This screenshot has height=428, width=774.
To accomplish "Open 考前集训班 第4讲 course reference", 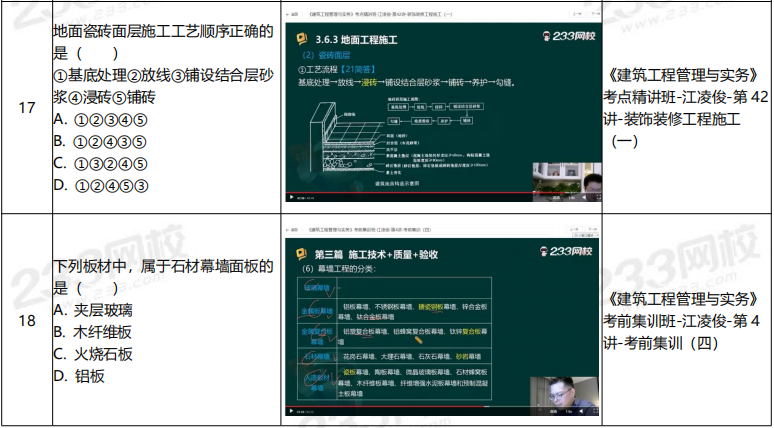I will (686, 320).
